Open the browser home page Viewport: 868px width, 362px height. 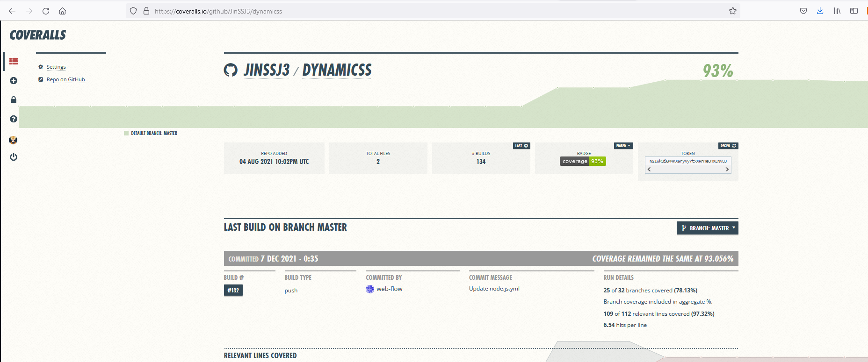63,11
